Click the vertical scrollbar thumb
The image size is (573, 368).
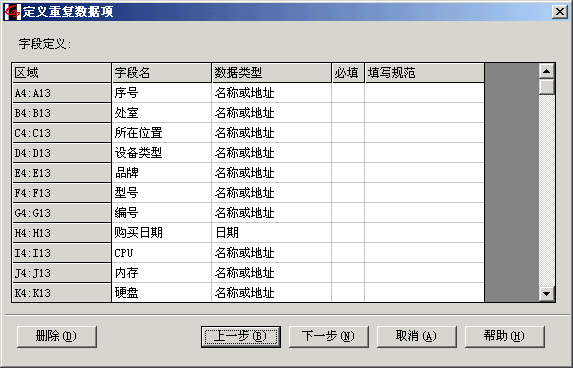click(547, 87)
